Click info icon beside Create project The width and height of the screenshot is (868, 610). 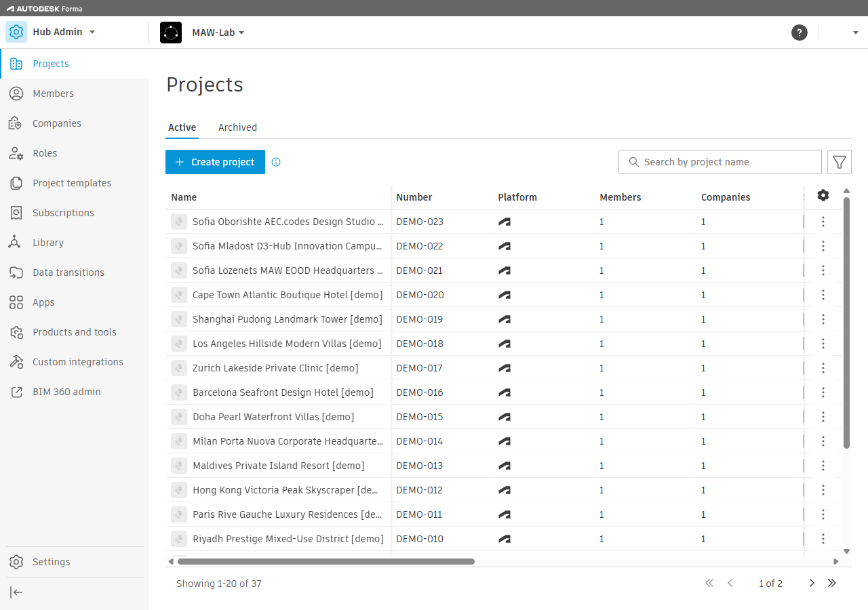[276, 162]
